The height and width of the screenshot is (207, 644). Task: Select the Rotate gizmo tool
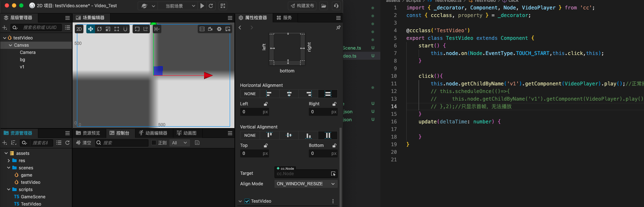(99, 29)
